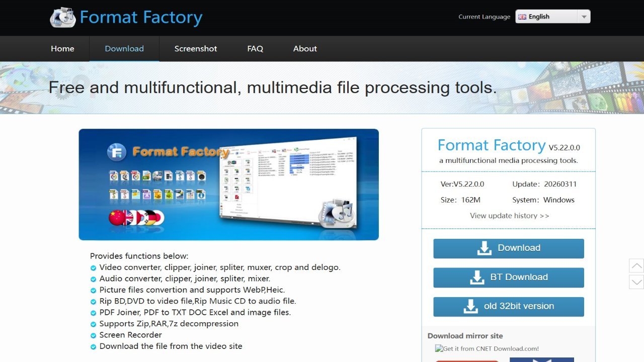Click Download the file from the video site
Viewport: 644px width, 362px height.
tap(171, 346)
